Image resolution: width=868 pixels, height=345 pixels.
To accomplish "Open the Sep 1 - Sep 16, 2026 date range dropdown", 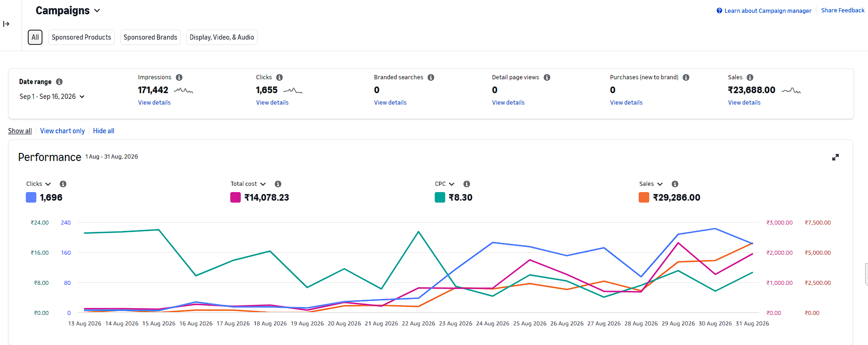I will [x=52, y=97].
